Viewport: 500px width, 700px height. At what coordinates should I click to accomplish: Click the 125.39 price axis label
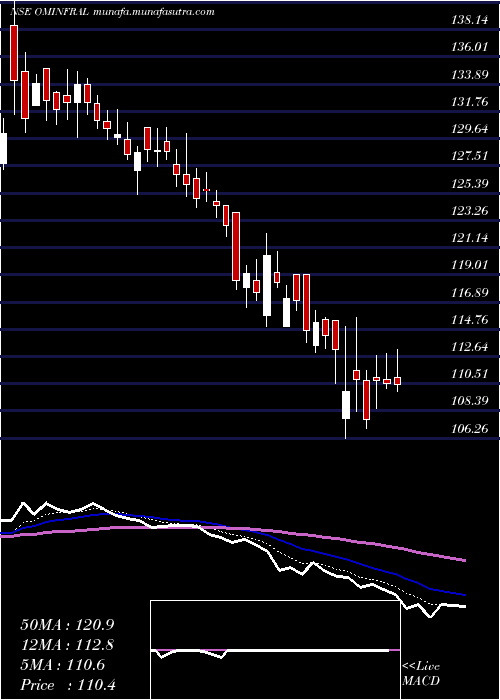click(x=469, y=184)
